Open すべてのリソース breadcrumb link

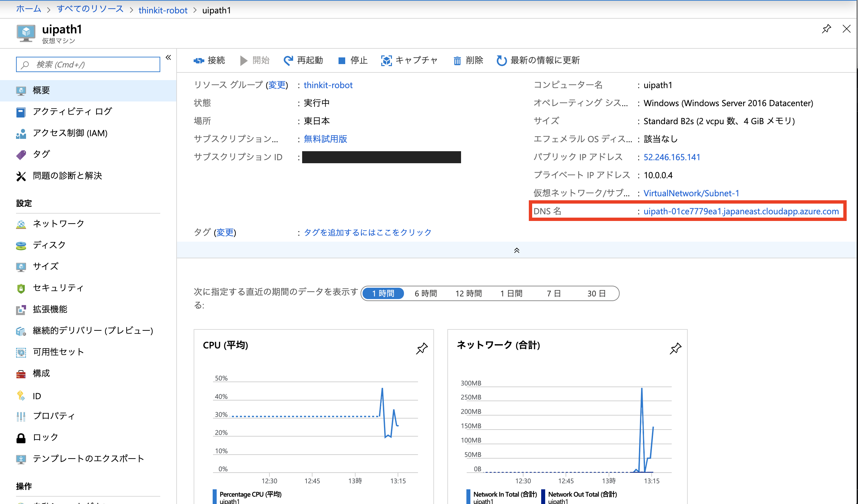click(90, 9)
